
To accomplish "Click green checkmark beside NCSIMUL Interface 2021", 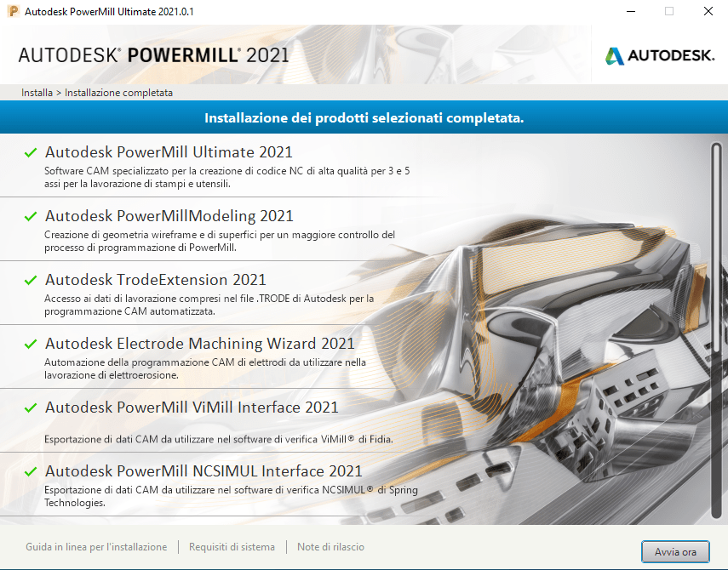I will [x=31, y=471].
